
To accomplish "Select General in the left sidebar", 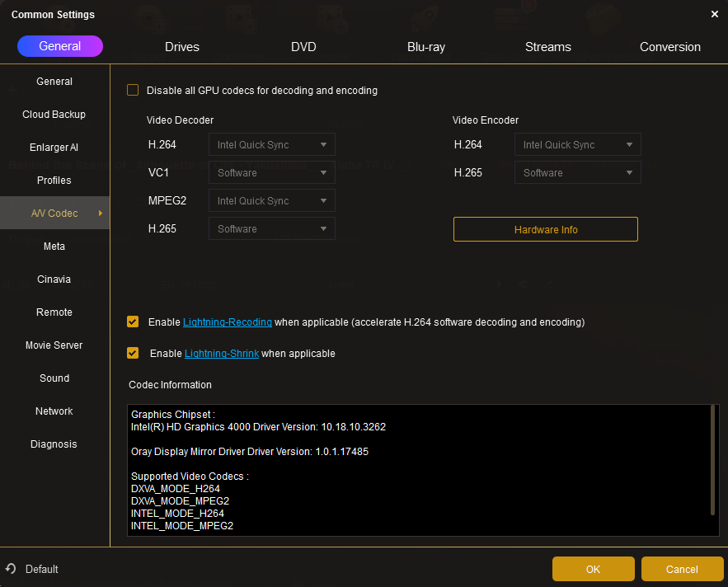I will 54,82.
